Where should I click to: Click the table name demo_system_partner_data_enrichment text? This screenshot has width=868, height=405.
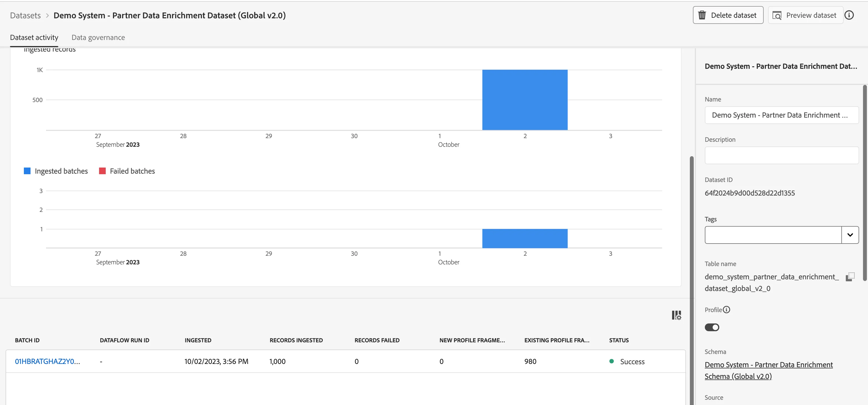tap(771, 282)
